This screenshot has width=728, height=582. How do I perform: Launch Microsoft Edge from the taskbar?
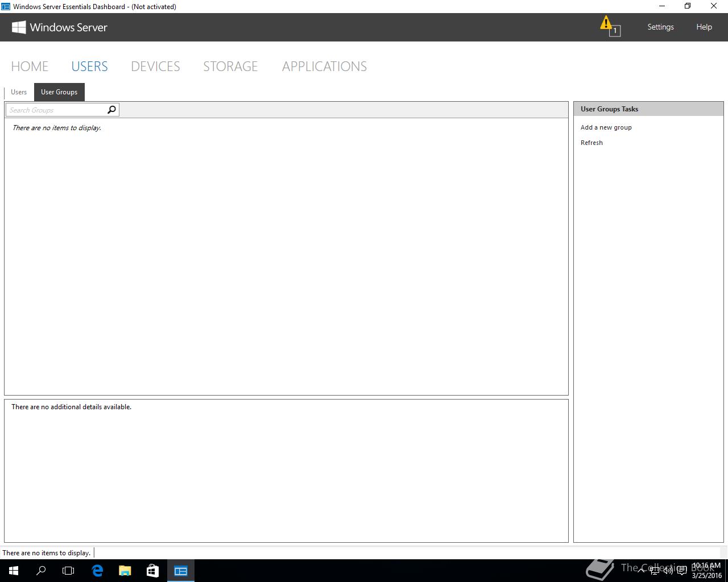tap(97, 571)
